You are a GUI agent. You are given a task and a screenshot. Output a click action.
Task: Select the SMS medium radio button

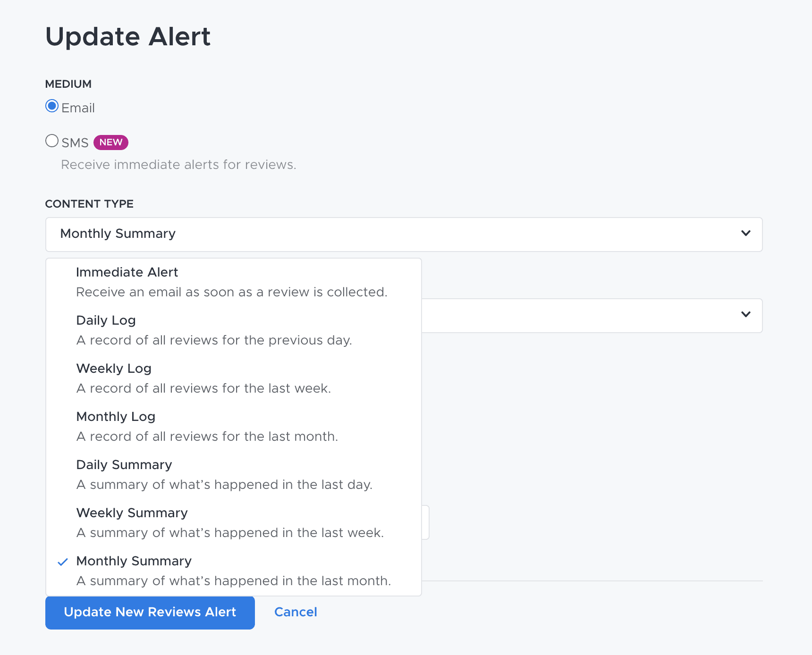tap(52, 141)
